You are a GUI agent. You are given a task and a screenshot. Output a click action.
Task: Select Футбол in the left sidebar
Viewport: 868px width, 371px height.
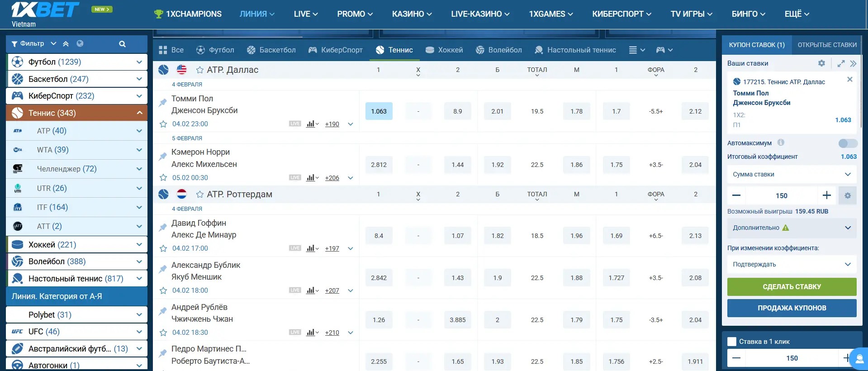pyautogui.click(x=77, y=62)
